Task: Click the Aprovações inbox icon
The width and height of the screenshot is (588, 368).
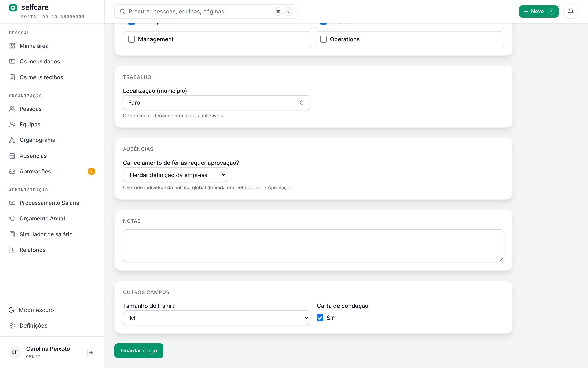Action: tap(12, 171)
